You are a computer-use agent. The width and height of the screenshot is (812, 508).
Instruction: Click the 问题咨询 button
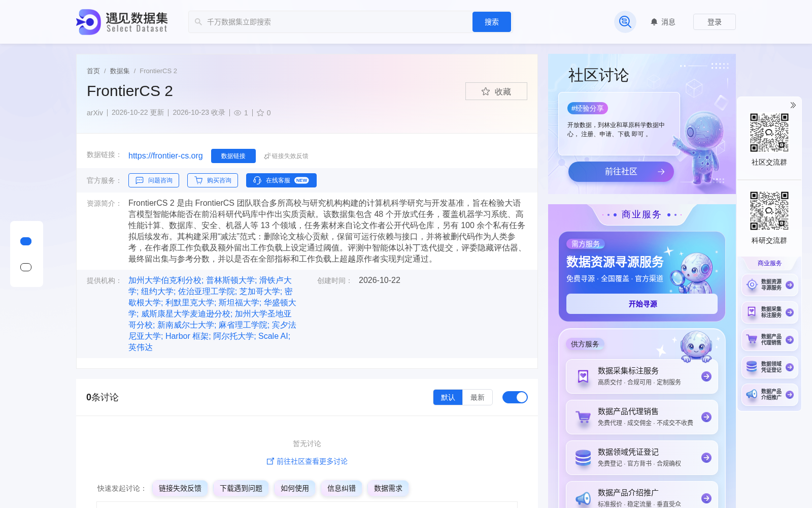[x=154, y=180]
